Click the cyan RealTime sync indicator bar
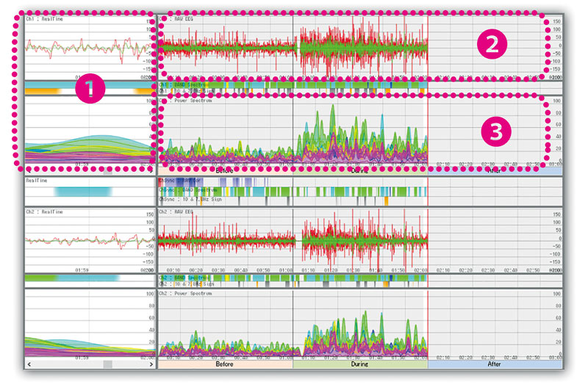Screen dimensions: 588x387 (x=83, y=190)
